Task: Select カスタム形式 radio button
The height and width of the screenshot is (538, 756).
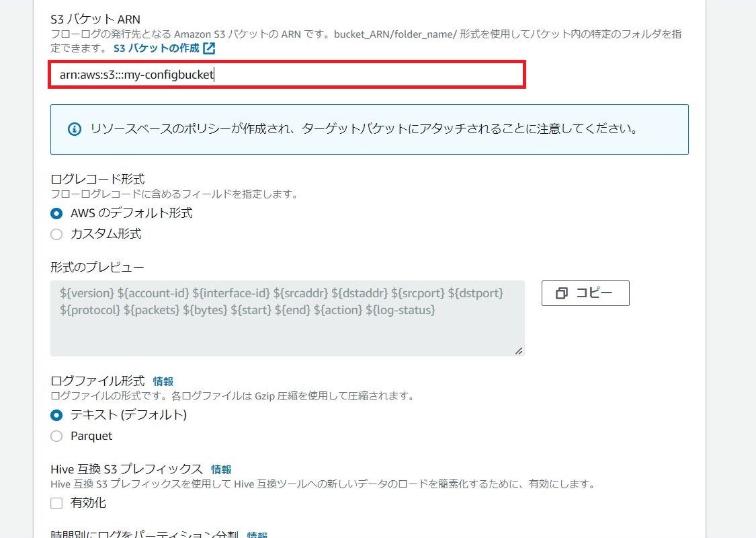Action: click(56, 234)
